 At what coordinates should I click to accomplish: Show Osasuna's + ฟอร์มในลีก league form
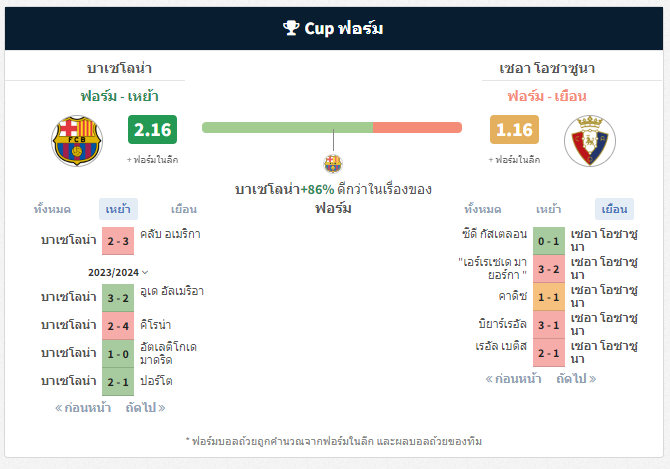[514, 160]
